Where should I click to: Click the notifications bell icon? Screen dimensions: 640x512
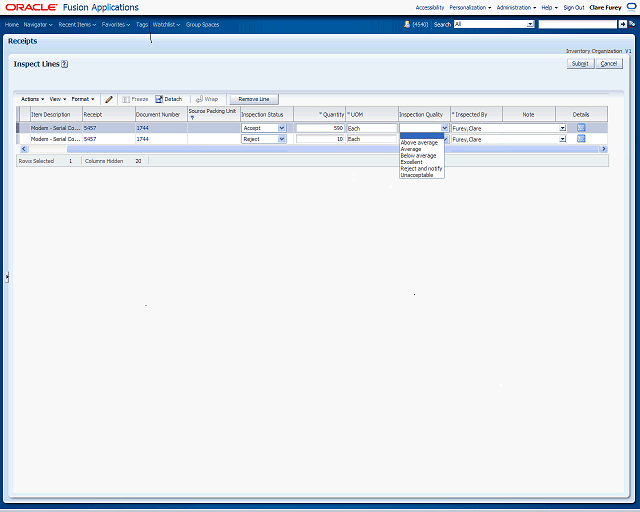tap(407, 23)
